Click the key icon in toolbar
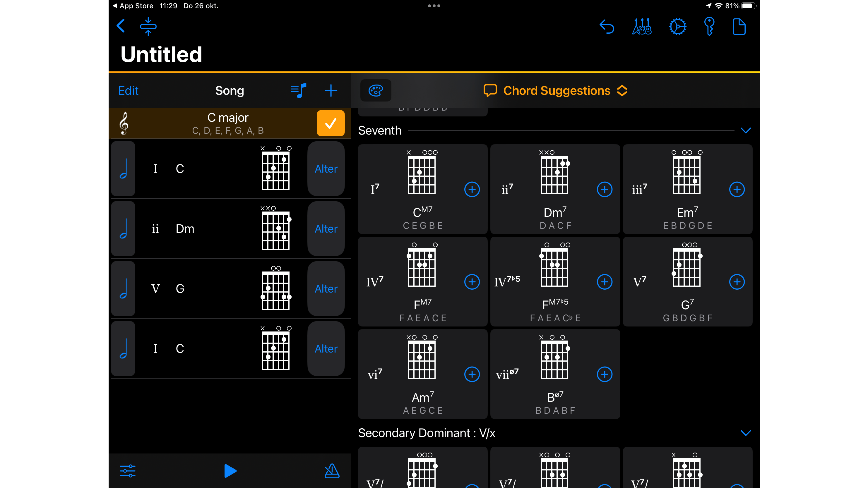The image size is (868, 488). pyautogui.click(x=709, y=27)
